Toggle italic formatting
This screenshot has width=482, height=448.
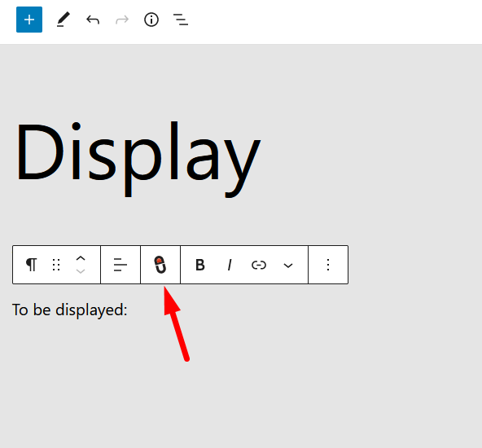tap(230, 265)
